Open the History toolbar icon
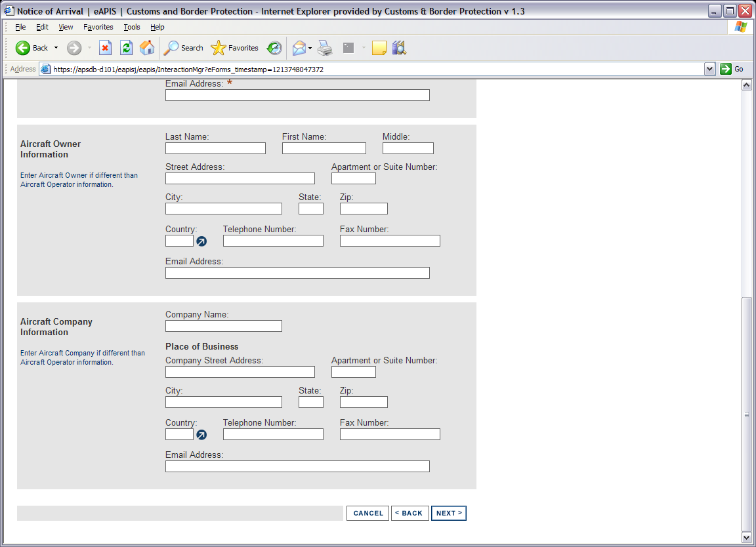The width and height of the screenshot is (756, 547). 274,48
